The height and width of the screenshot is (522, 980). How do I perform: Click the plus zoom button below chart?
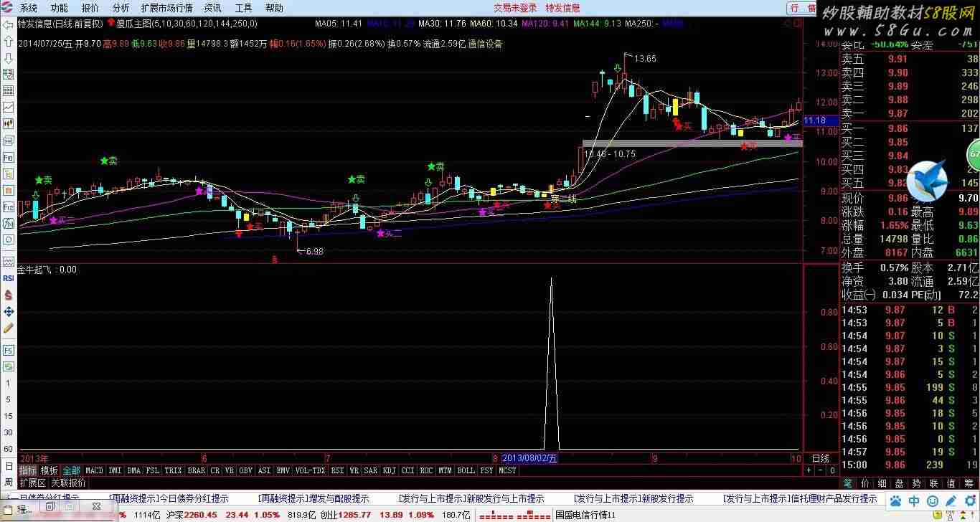click(x=809, y=470)
